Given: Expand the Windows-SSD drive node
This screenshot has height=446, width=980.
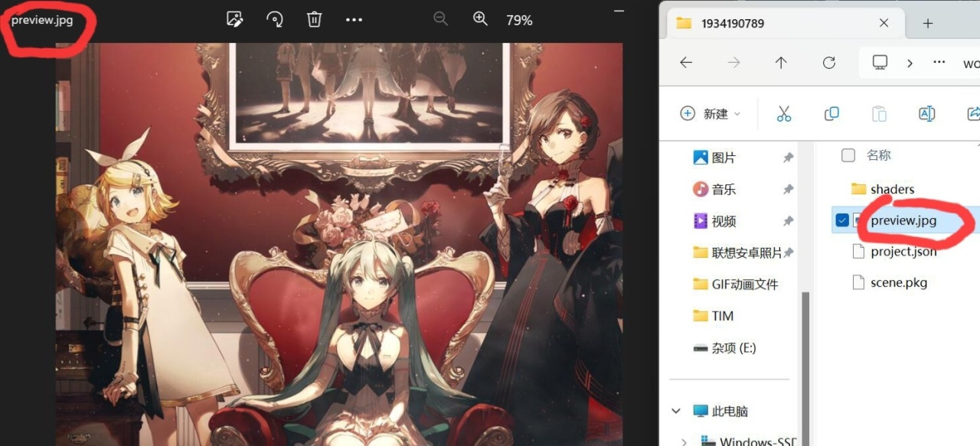Looking at the screenshot, I should [684, 441].
